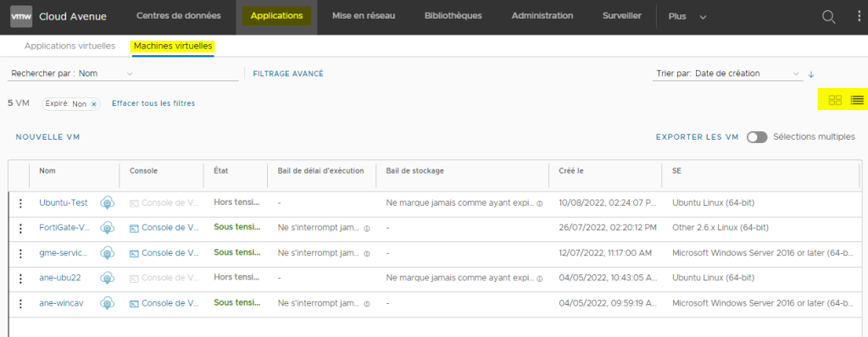Click info icon on Ubuntu-Test storage lease

pyautogui.click(x=539, y=203)
